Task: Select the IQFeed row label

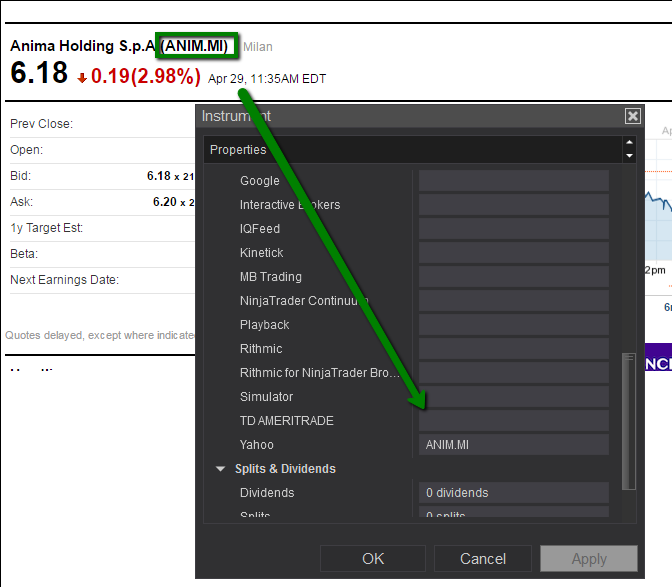Action: tap(260, 229)
